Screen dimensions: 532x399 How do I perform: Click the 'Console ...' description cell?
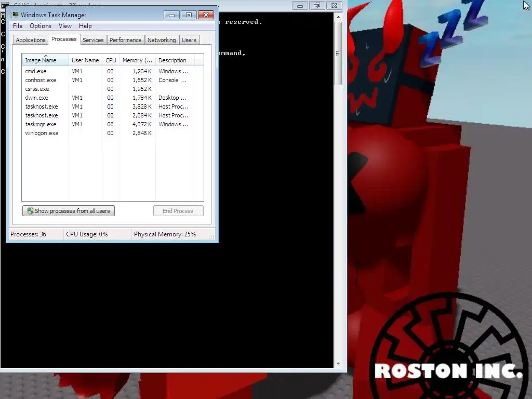tap(172, 80)
